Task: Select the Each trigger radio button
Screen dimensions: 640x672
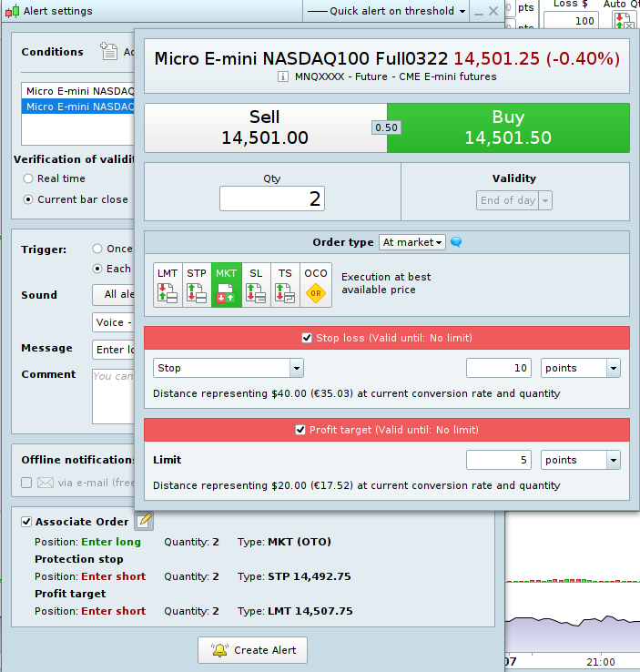Action: tap(97, 269)
